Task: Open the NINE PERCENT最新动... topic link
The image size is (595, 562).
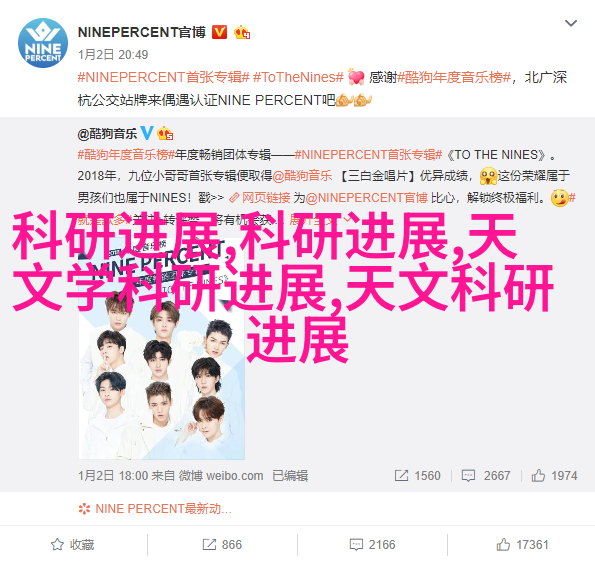Action: click(155, 508)
